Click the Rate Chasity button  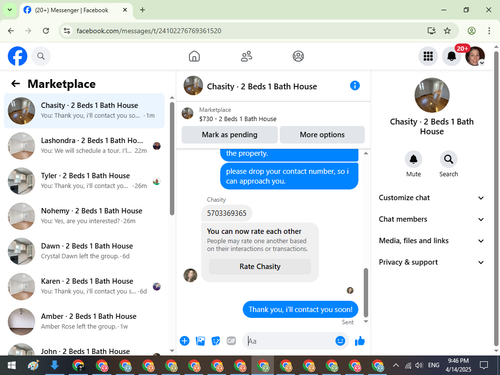click(x=260, y=266)
